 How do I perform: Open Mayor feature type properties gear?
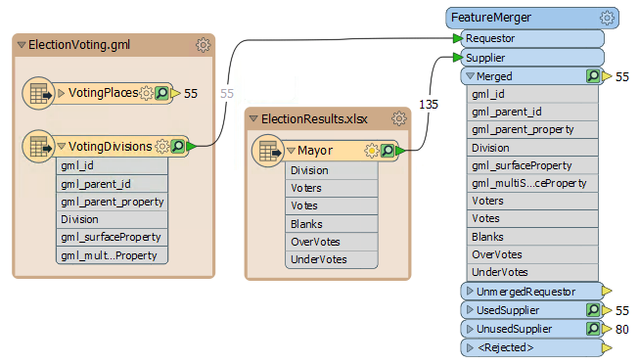pyautogui.click(x=371, y=151)
